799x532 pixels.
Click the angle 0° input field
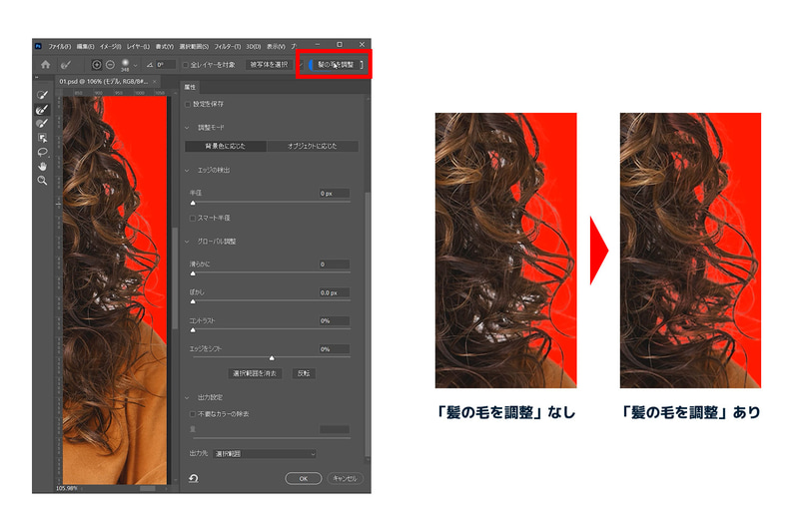(166, 65)
